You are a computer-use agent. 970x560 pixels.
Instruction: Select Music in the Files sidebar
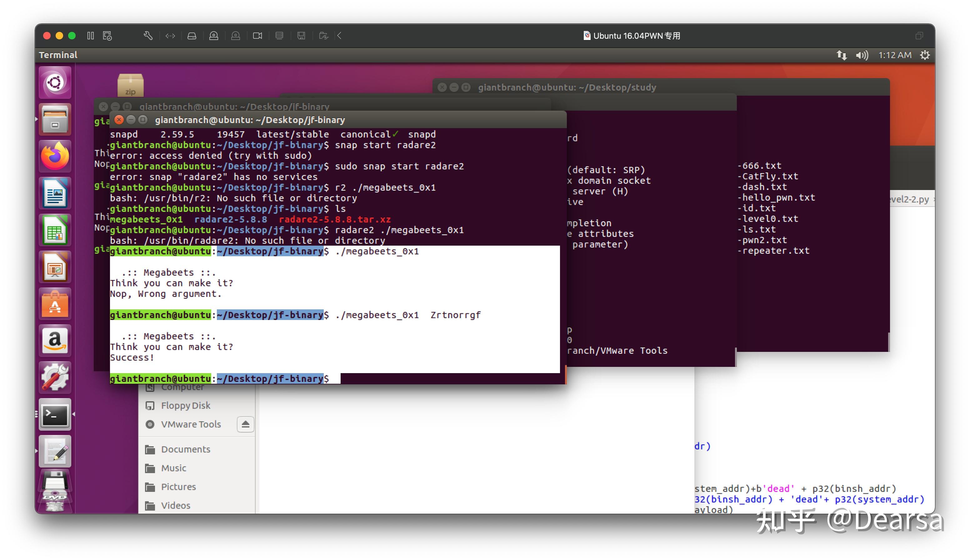[173, 468]
